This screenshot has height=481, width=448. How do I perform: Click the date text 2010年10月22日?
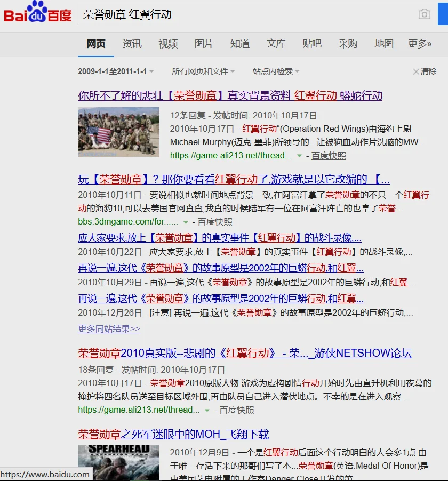(110, 252)
